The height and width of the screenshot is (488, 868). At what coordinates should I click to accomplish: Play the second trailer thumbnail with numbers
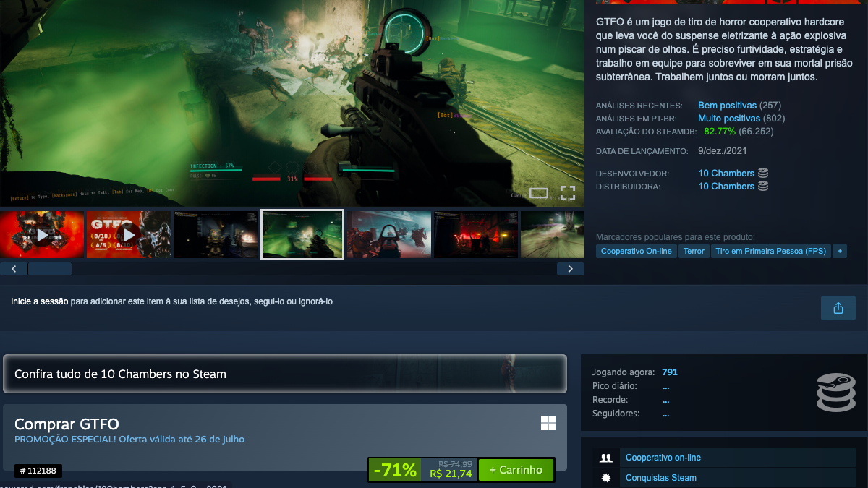point(129,234)
